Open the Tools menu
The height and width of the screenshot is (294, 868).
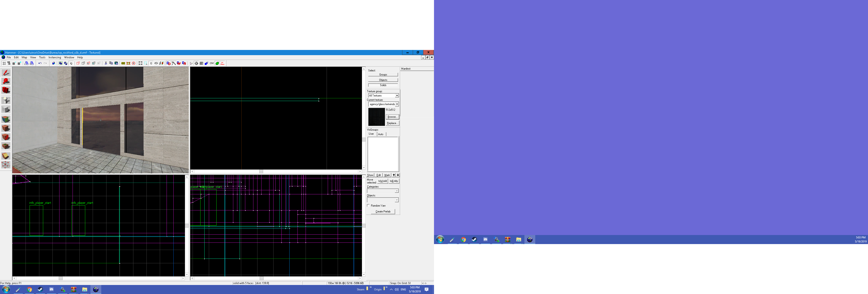pyautogui.click(x=42, y=58)
